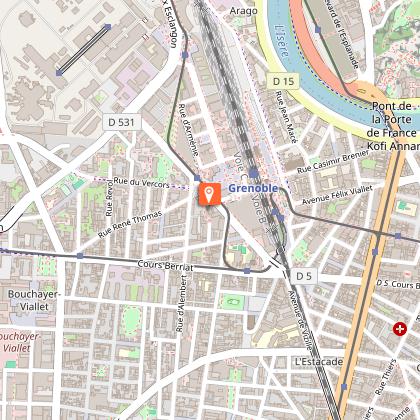420x420 pixels.
Task: Click the Rue du Vercors street name
Action: [142, 183]
